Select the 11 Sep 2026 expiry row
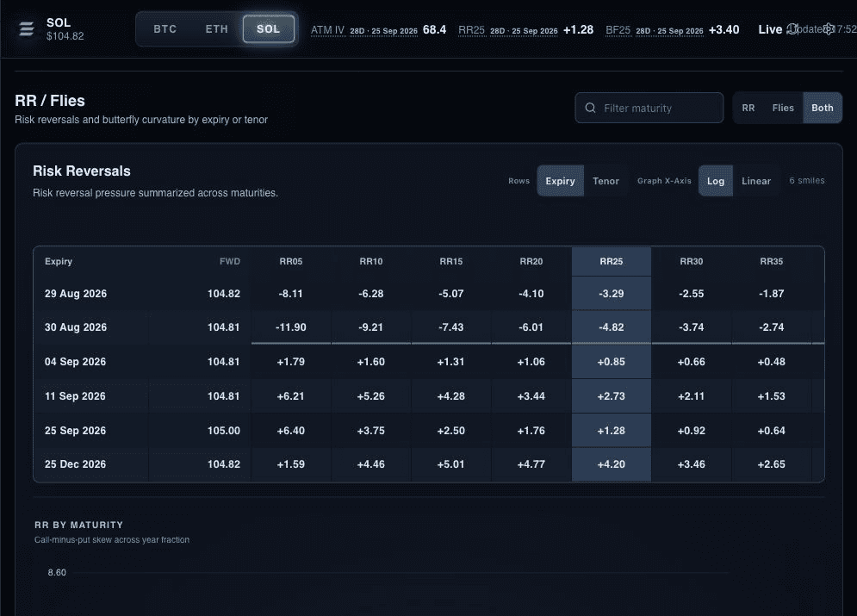Image resolution: width=857 pixels, height=616 pixels. pos(429,395)
